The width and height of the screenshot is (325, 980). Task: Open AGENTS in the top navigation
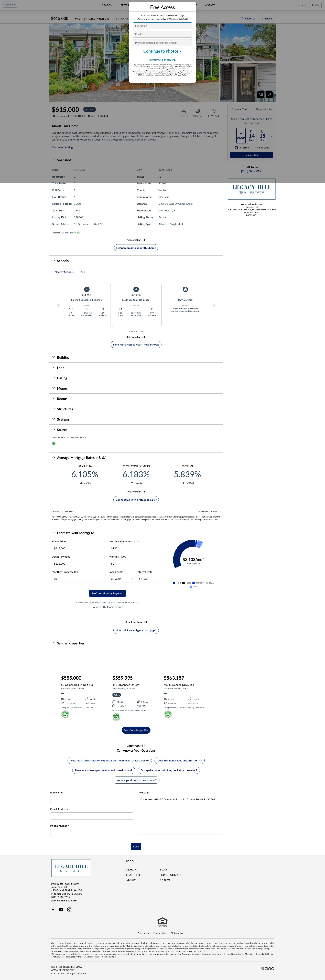[x=210, y=5]
